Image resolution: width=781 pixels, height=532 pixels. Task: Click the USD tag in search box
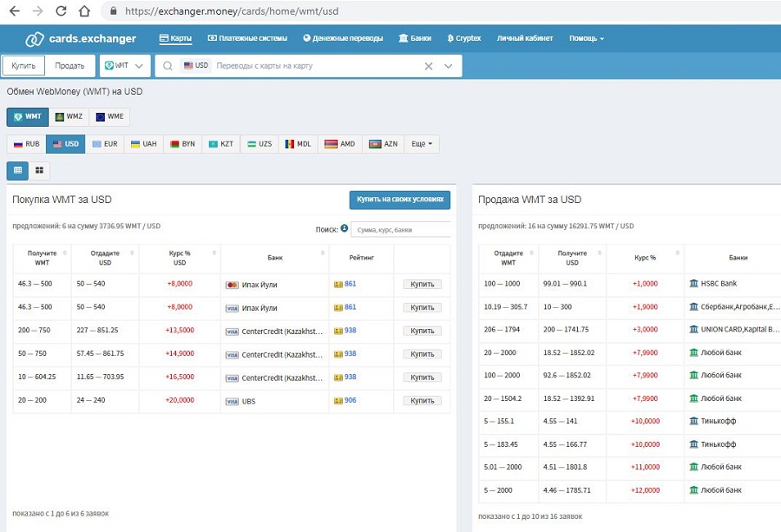(196, 65)
